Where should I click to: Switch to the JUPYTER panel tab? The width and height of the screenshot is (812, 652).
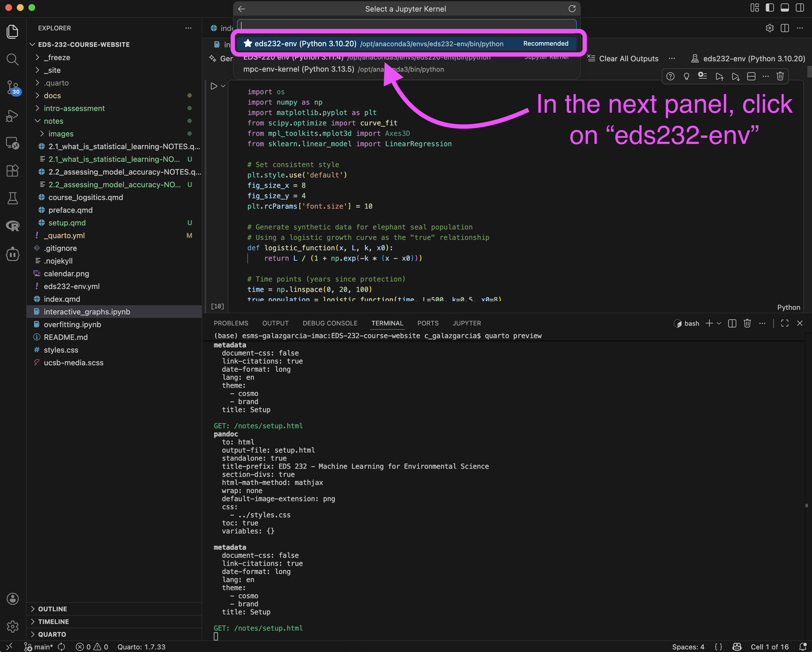click(x=466, y=323)
